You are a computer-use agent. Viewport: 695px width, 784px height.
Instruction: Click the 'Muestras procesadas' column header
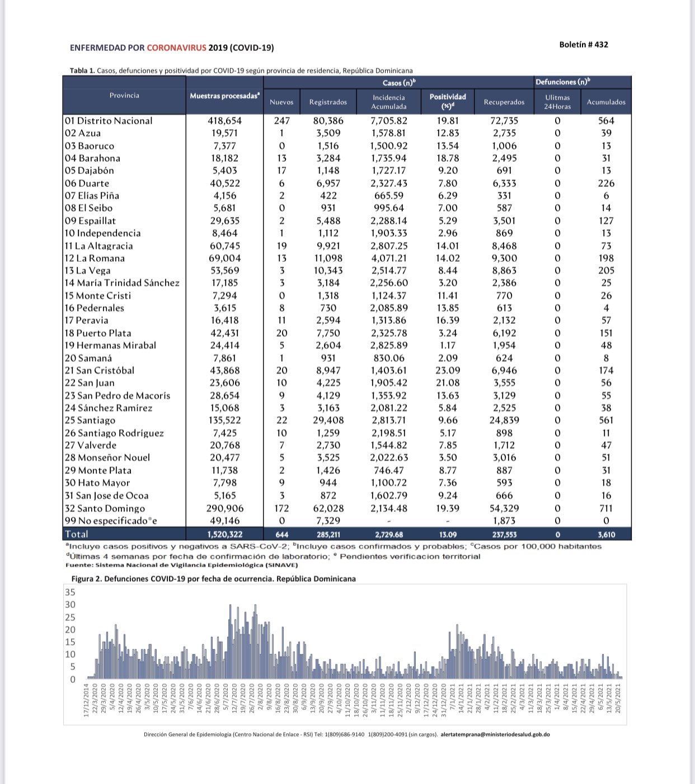pyautogui.click(x=224, y=96)
